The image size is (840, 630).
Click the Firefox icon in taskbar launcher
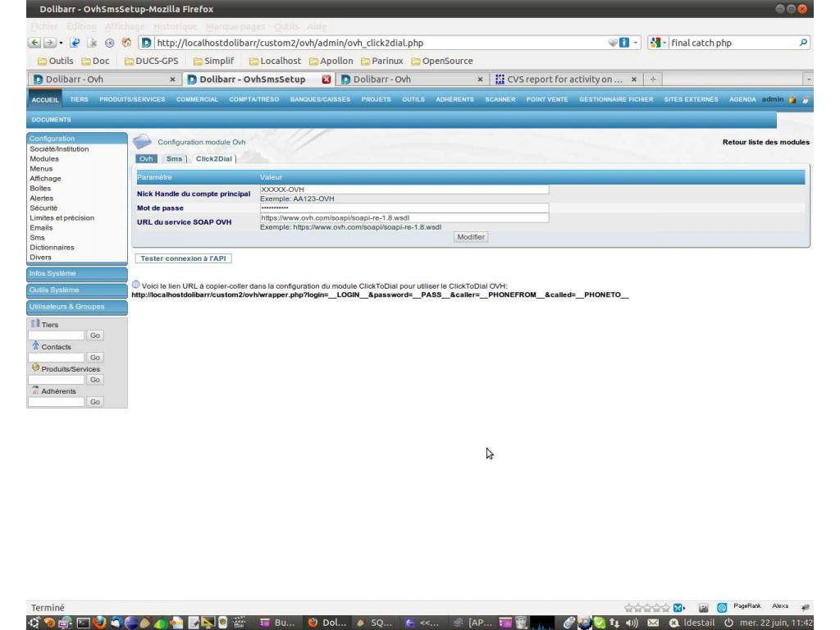(x=99, y=623)
